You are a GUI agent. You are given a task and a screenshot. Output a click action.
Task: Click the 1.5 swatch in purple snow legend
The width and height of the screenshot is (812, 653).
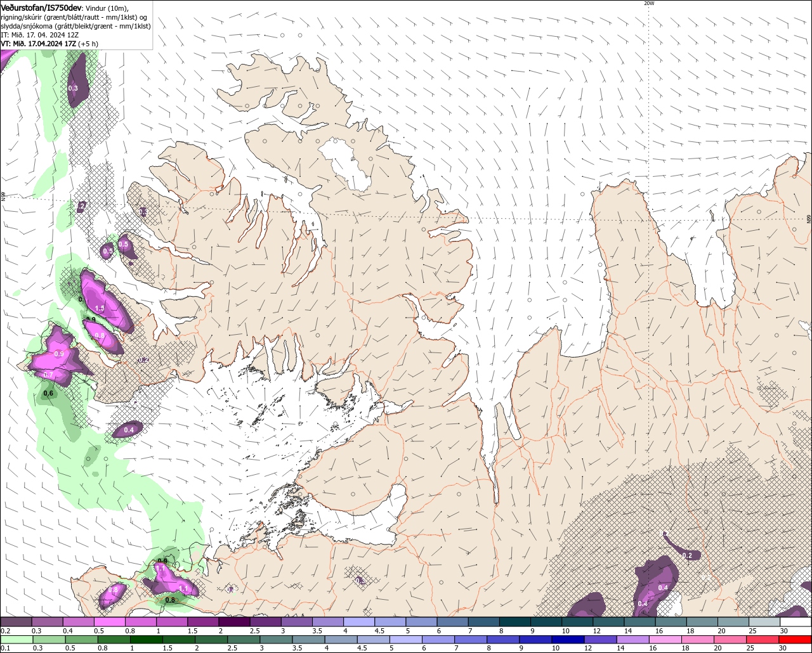click(x=203, y=622)
